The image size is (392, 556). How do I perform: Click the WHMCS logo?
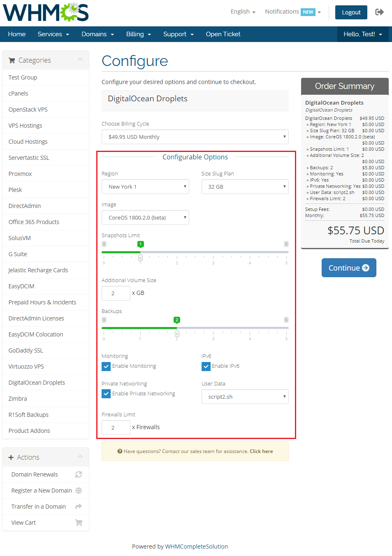[x=46, y=12]
